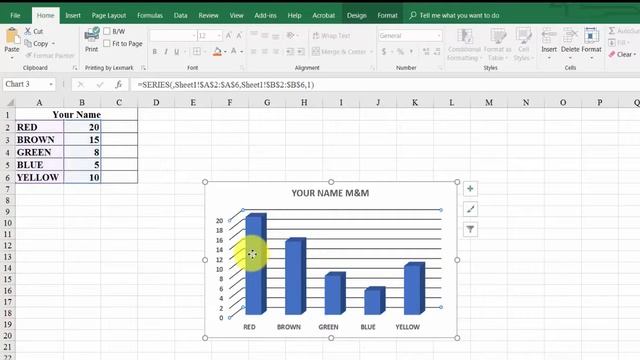Enable the B/W checkbox

pyautogui.click(x=107, y=31)
